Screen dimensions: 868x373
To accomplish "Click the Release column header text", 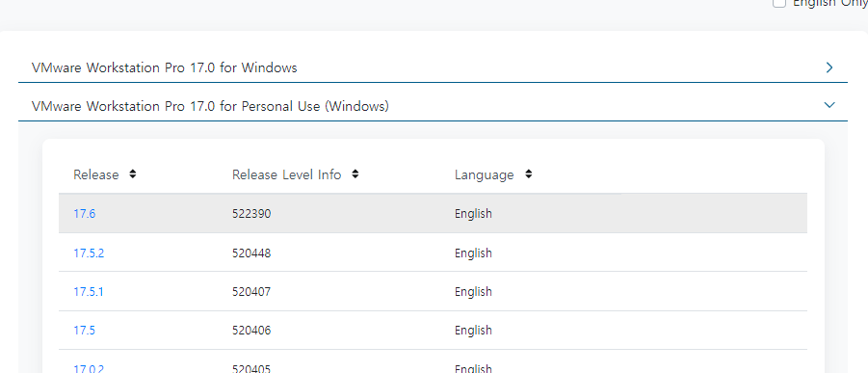I will (x=95, y=174).
